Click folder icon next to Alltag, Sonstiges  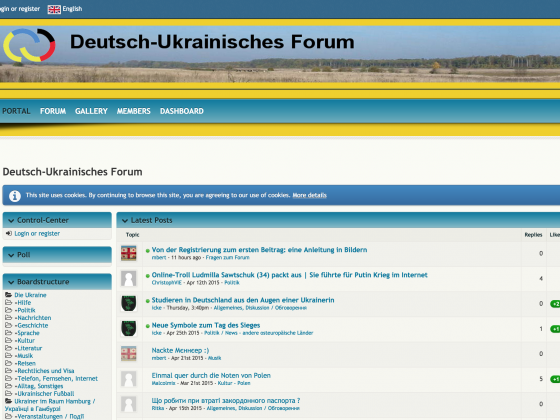pos(9,386)
